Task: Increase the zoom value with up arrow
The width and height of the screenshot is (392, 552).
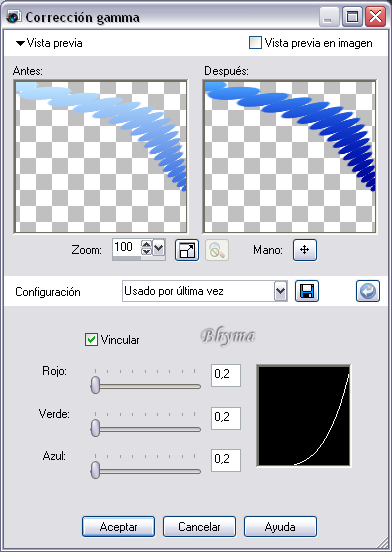Action: tap(146, 244)
